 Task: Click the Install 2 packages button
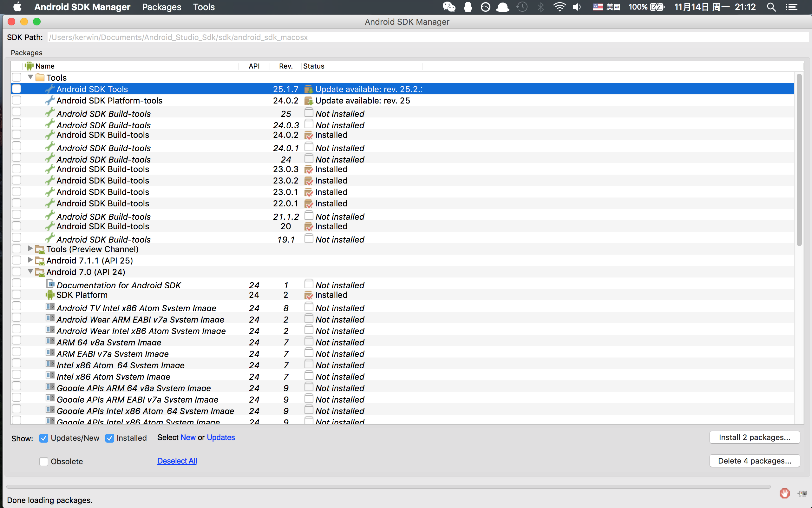[755, 438]
